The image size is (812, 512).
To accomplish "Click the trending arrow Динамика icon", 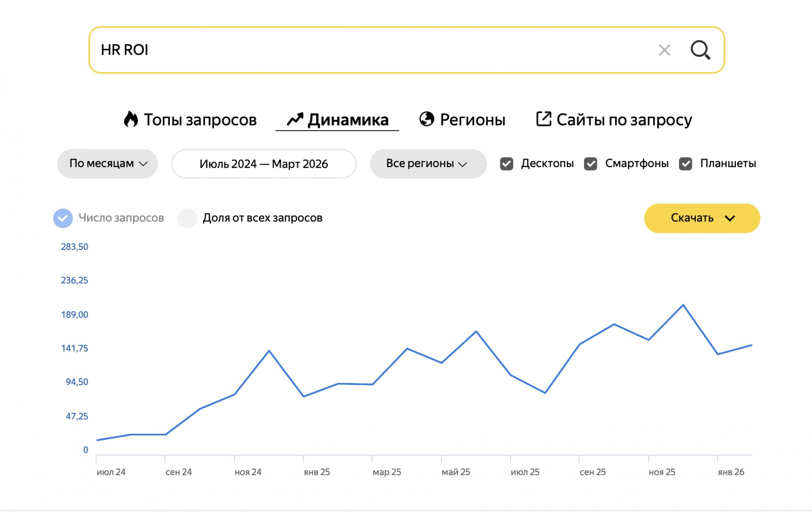I will tap(295, 119).
